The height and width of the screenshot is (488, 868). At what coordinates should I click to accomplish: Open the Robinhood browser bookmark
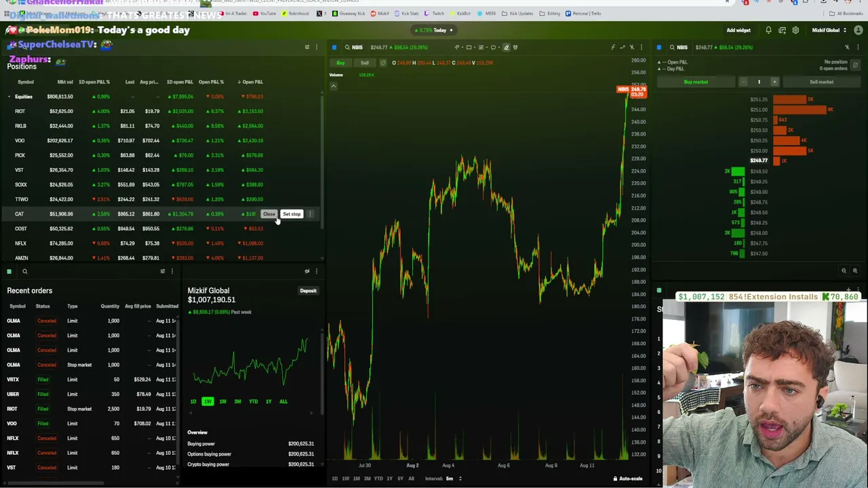296,14
